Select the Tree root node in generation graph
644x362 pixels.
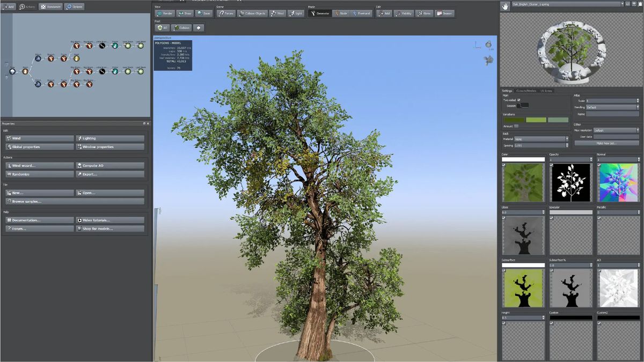click(x=12, y=71)
